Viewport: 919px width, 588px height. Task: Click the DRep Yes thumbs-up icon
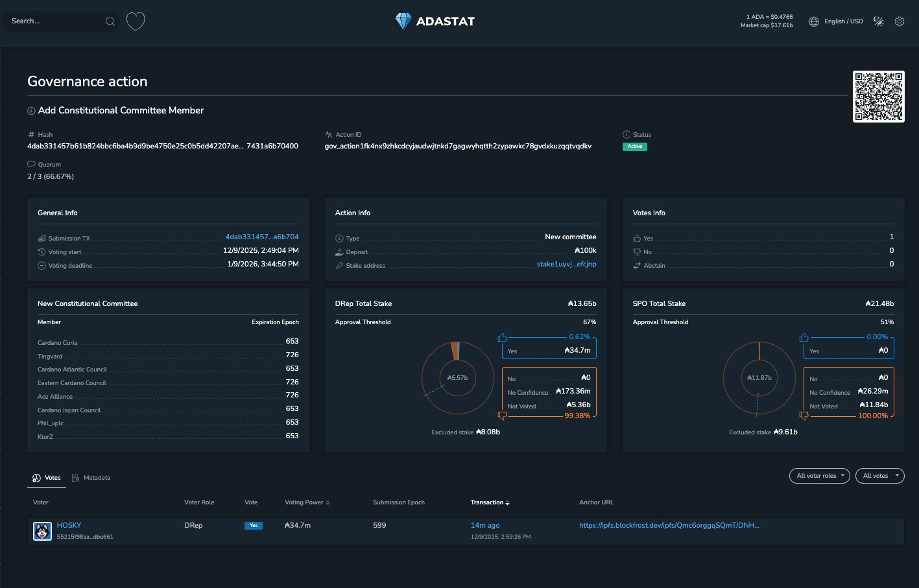(502, 337)
